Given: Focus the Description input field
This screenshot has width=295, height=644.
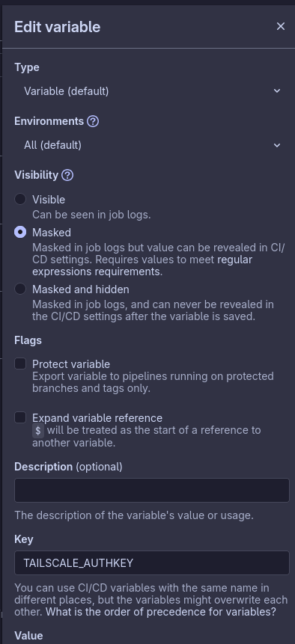Looking at the screenshot, I should click(x=151, y=490).
